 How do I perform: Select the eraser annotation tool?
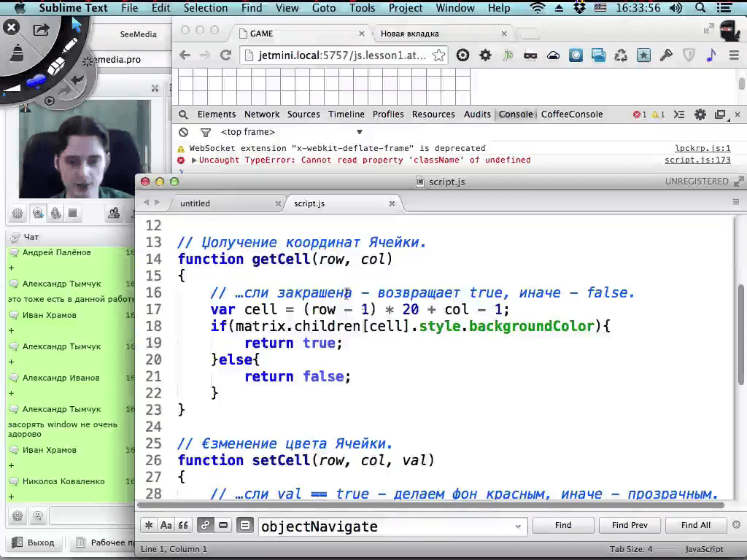[55, 66]
